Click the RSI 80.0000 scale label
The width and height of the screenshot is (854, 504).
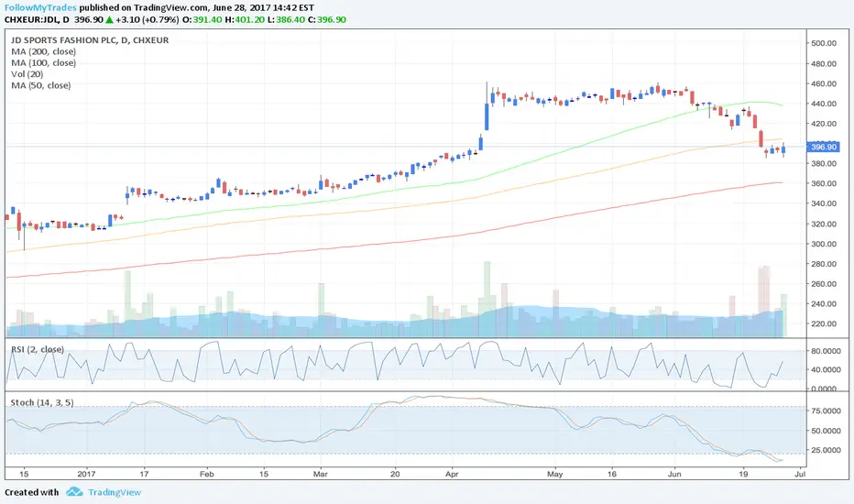point(826,351)
